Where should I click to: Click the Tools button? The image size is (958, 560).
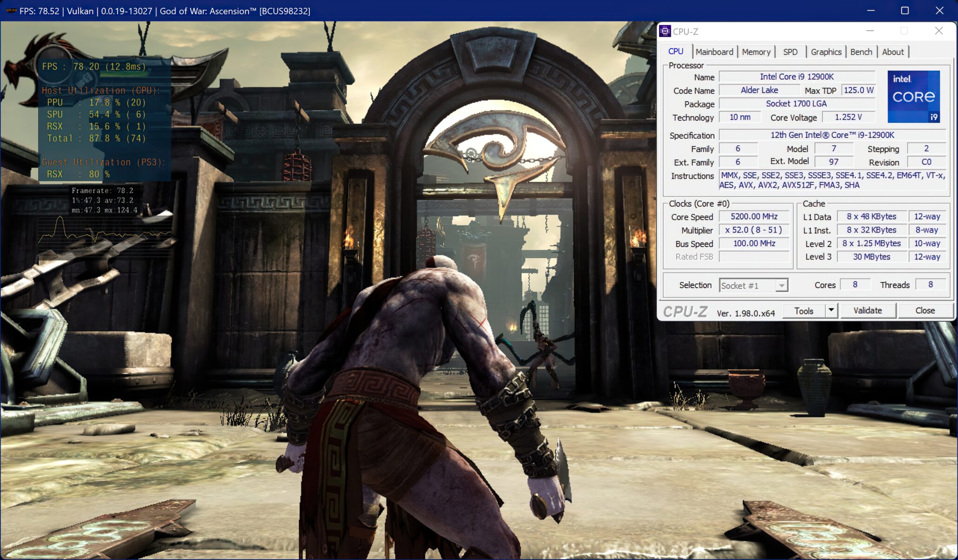[805, 310]
